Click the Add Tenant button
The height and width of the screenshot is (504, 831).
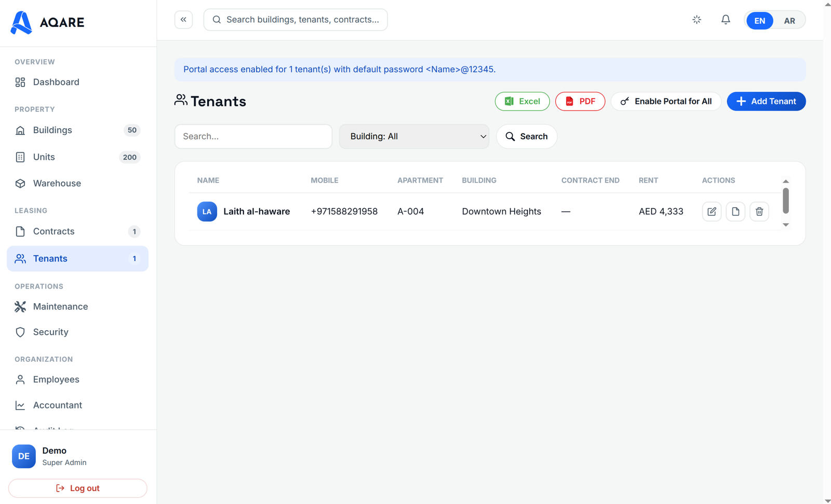tap(766, 101)
